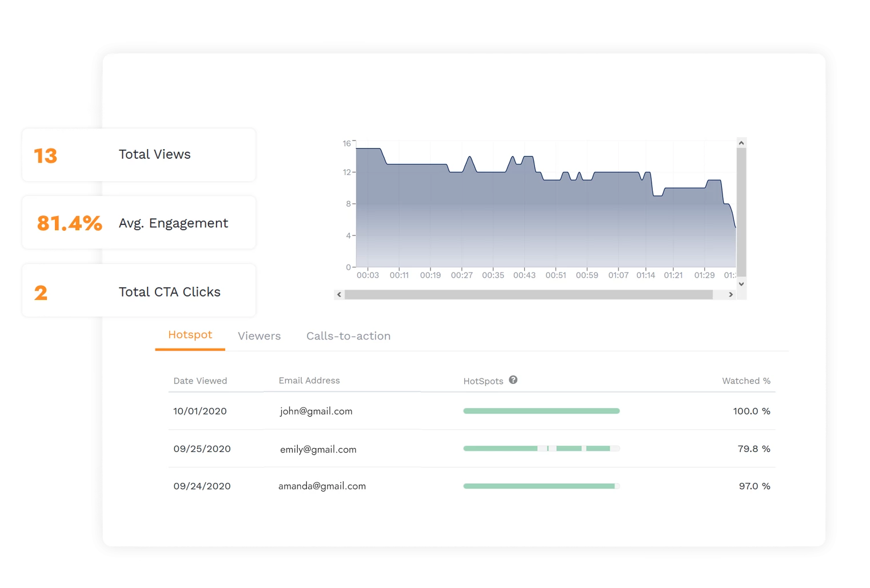The width and height of the screenshot is (870, 588).
Task: Click the date 10/01/2020
Action: click(200, 411)
